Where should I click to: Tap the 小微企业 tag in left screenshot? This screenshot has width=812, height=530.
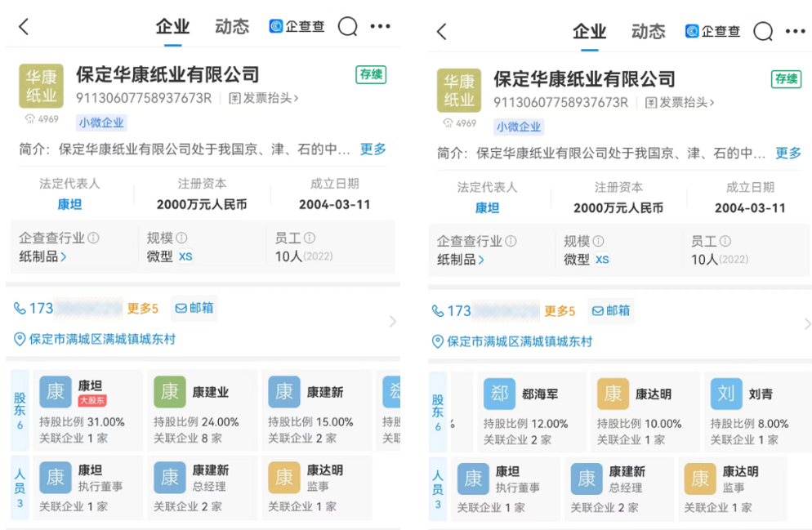(x=101, y=122)
